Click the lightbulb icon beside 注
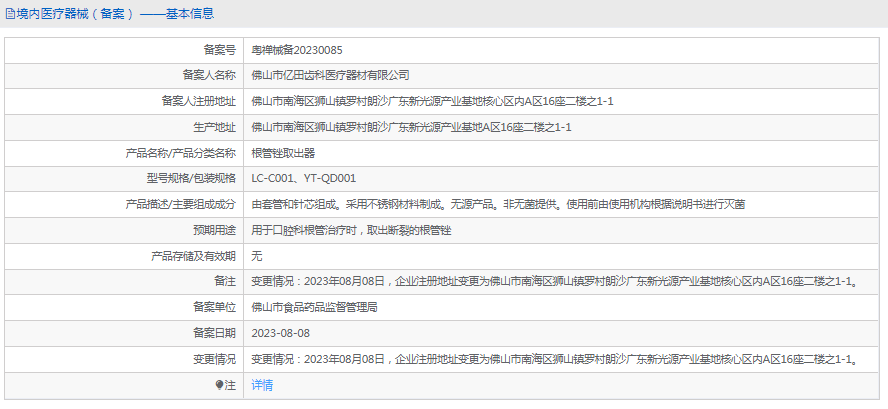This screenshot has width=888, height=409. coord(220,385)
